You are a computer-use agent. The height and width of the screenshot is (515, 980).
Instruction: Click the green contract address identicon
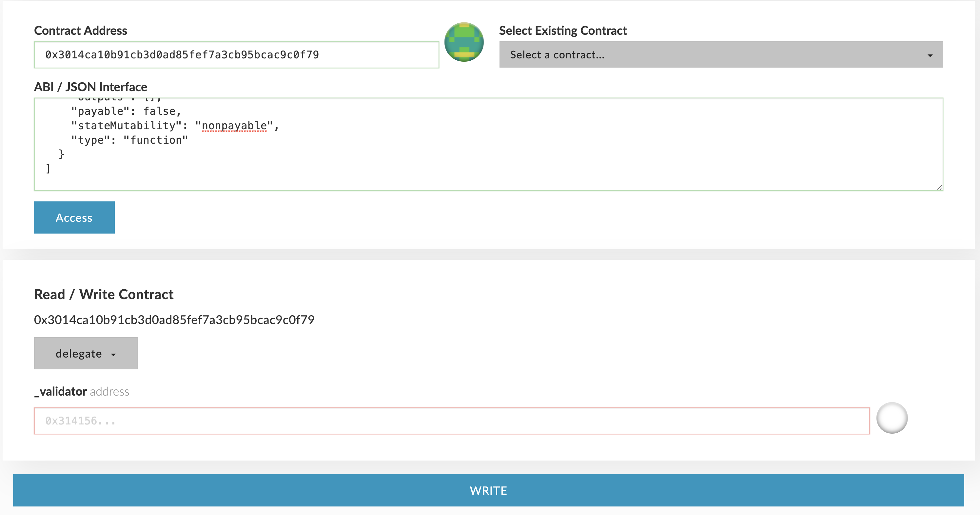[x=464, y=42]
